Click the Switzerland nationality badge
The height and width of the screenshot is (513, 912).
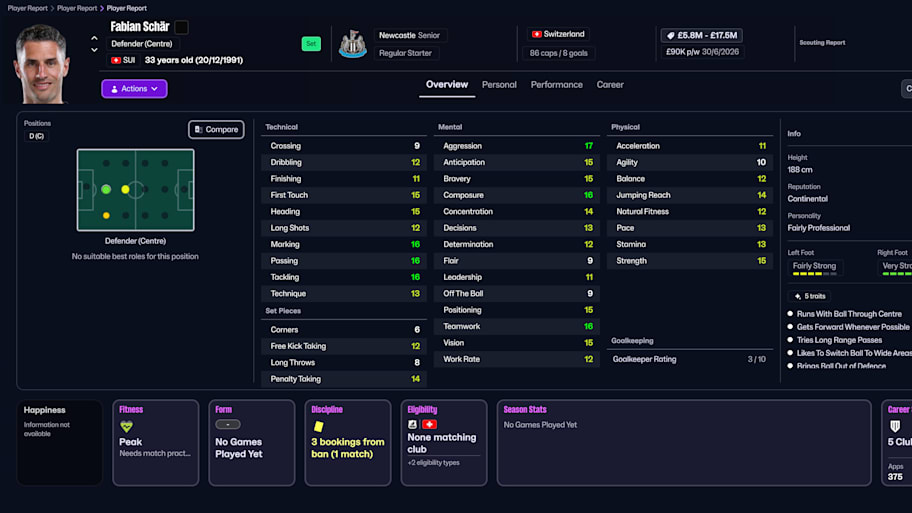click(558, 34)
